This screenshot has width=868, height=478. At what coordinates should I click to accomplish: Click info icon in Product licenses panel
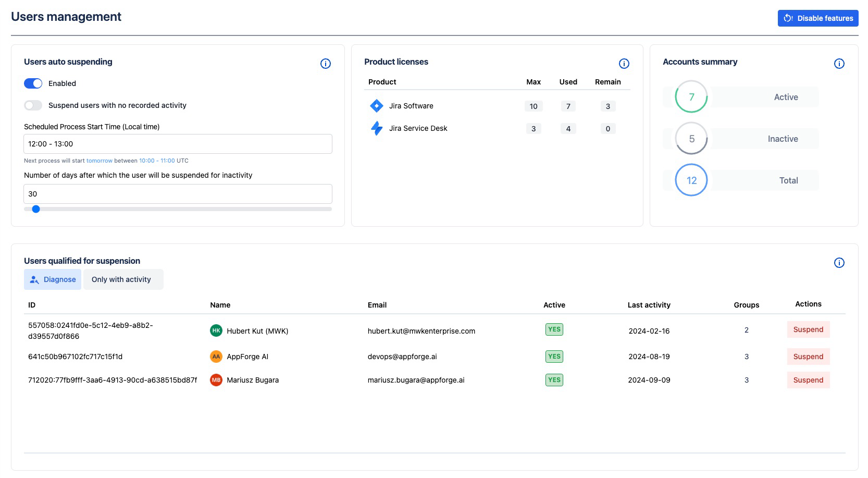624,64
